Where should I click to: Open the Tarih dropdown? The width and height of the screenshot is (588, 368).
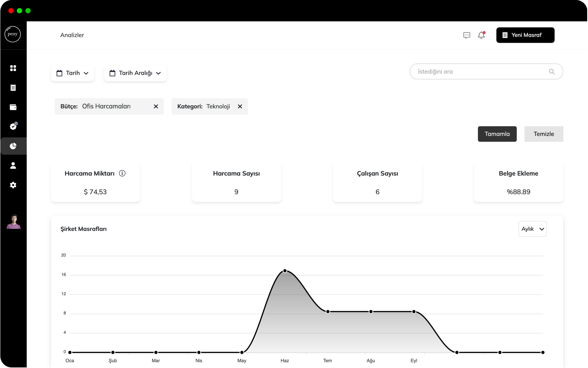72,73
